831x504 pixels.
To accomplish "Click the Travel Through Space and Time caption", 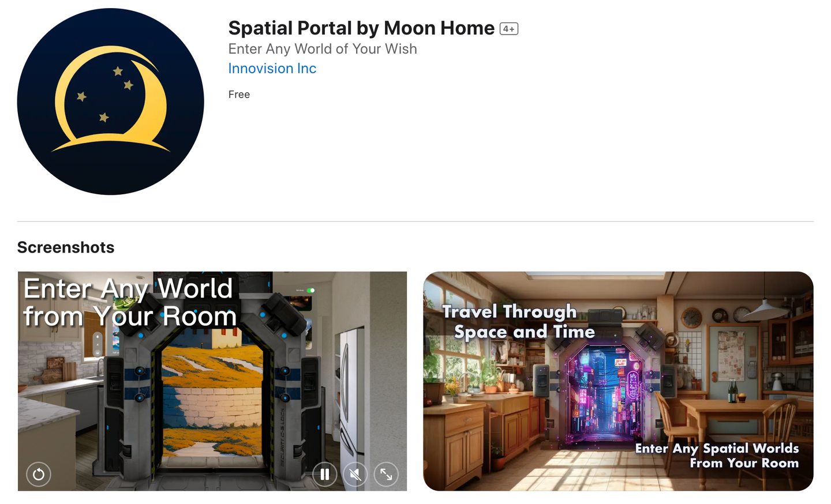I will (518, 321).
